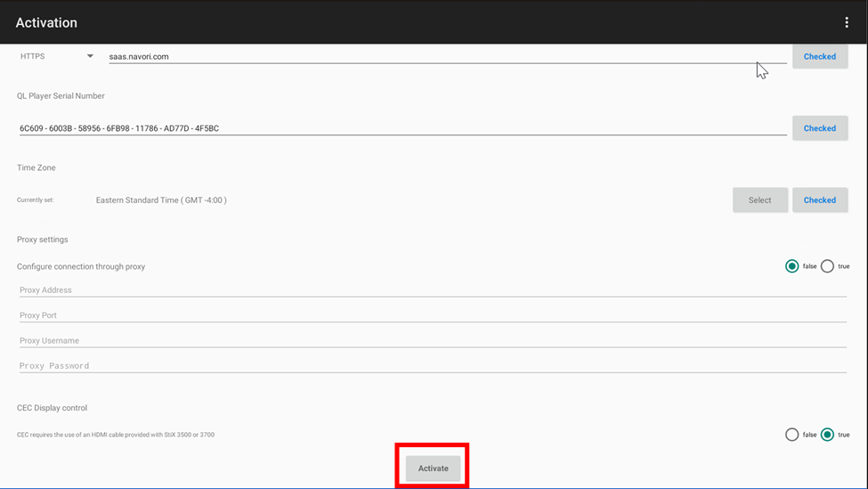Click the Configure connection through proxy label
The width and height of the screenshot is (868, 489).
[81, 266]
